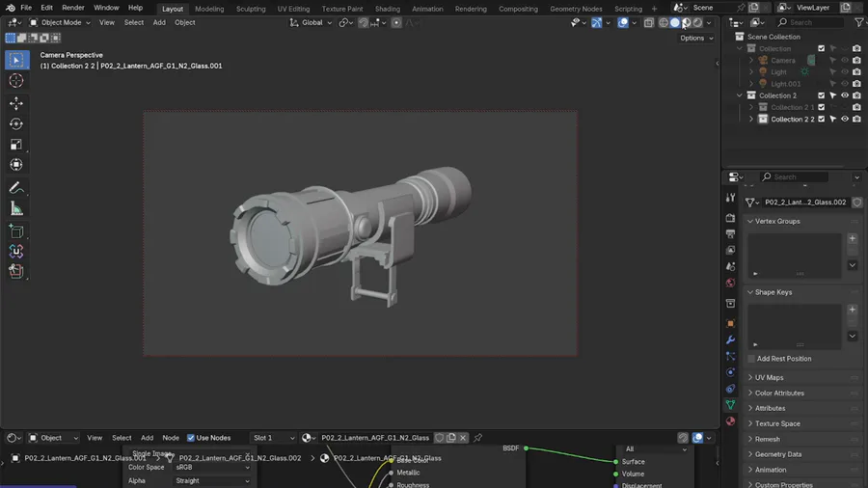Switch to the Geometry Nodes workspace tab
The image size is (868, 488).
pyautogui.click(x=576, y=9)
